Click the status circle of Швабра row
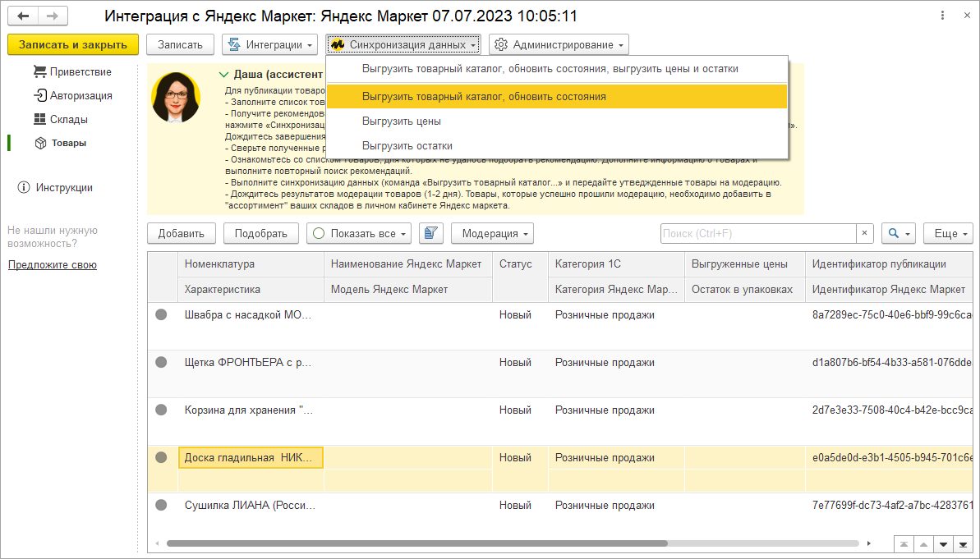 pyautogui.click(x=161, y=314)
